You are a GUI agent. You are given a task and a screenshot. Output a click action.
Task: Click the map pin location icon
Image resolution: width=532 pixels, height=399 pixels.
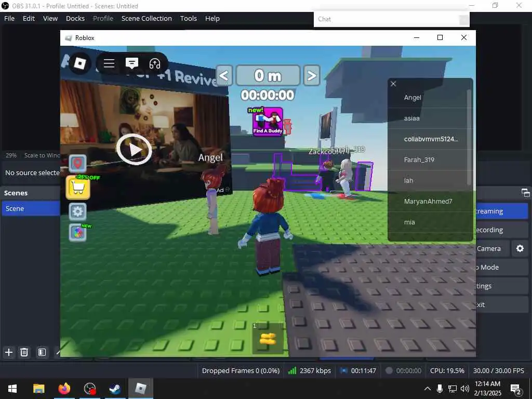78,163
